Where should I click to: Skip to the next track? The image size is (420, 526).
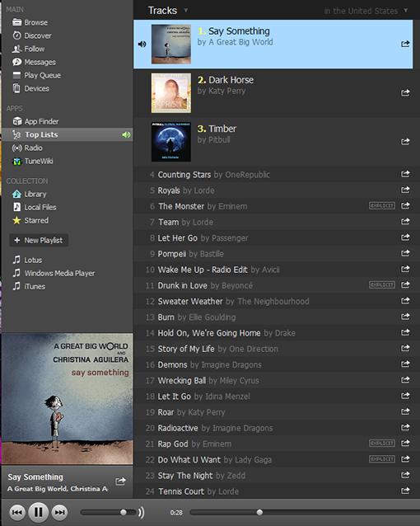(x=59, y=512)
